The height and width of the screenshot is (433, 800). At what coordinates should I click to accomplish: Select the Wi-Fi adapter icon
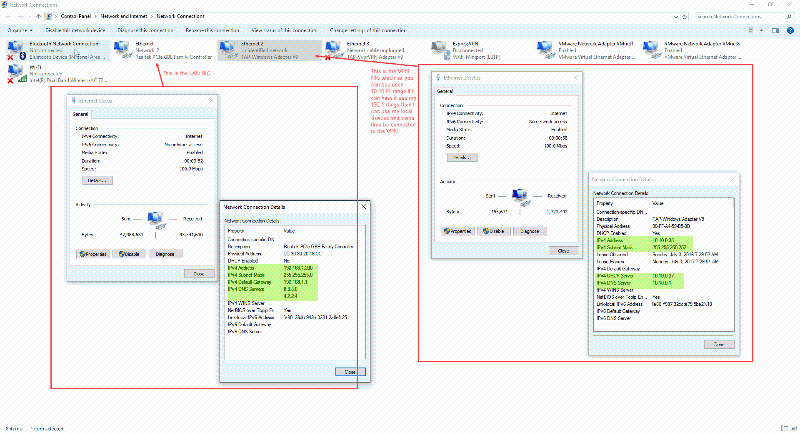15,72
